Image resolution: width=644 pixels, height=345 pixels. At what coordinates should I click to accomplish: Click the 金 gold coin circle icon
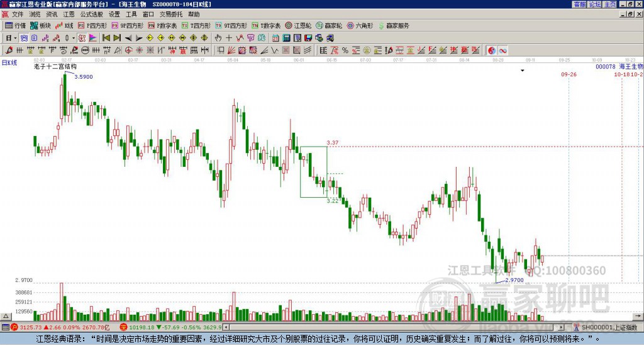tap(367, 50)
